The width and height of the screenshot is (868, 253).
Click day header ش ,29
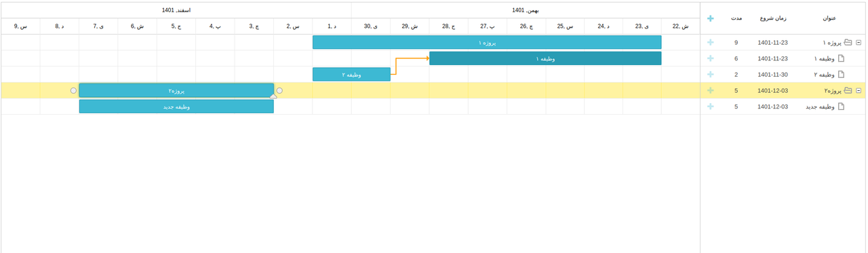(x=410, y=26)
